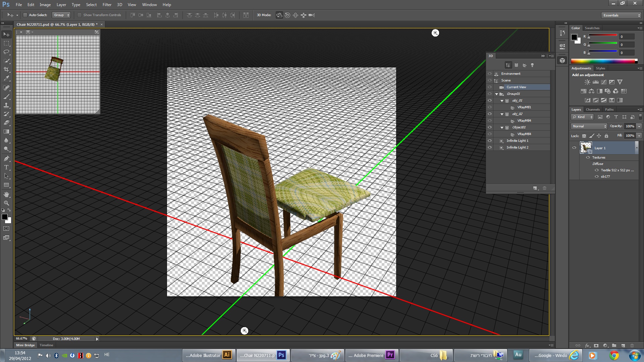Select the Crop tool
This screenshot has height=362, width=644.
tap(6, 70)
